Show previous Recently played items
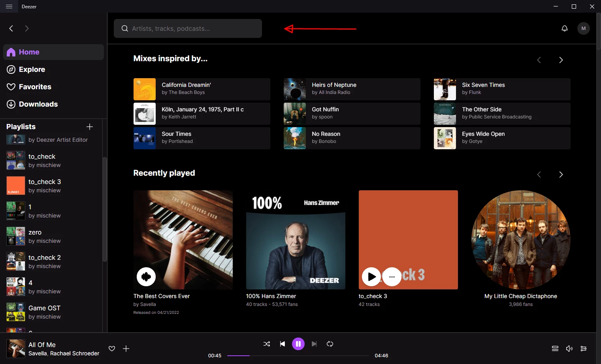The width and height of the screenshot is (601, 364). point(539,174)
